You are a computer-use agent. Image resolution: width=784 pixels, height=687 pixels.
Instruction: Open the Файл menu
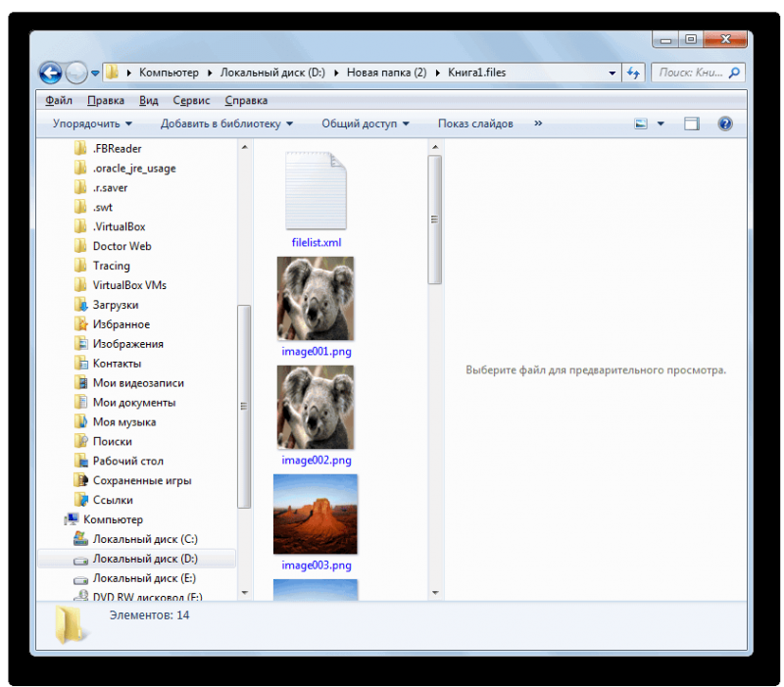tap(59, 101)
